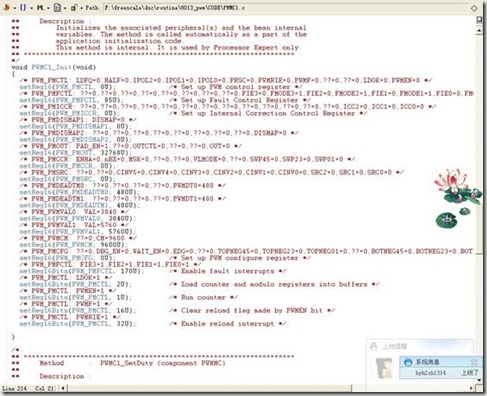The height and width of the screenshot is (396, 487).
Task: Open the header files hand icon
Action: tap(6, 7)
